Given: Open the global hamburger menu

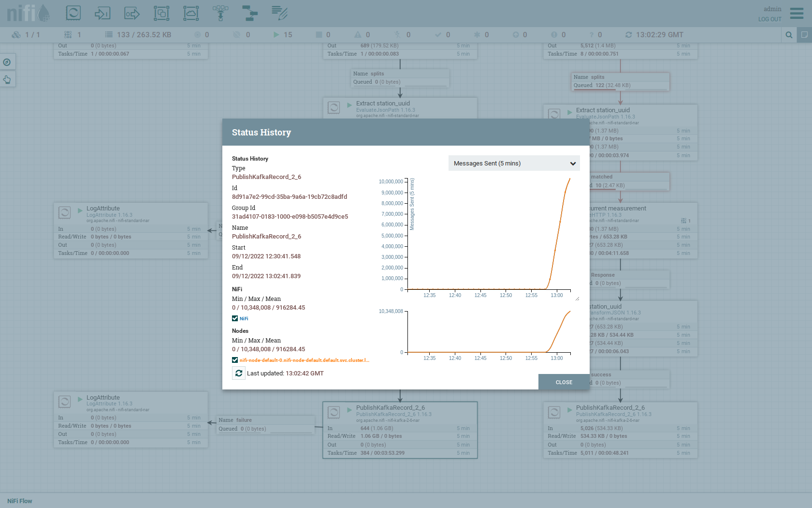Looking at the screenshot, I should tap(797, 13).
